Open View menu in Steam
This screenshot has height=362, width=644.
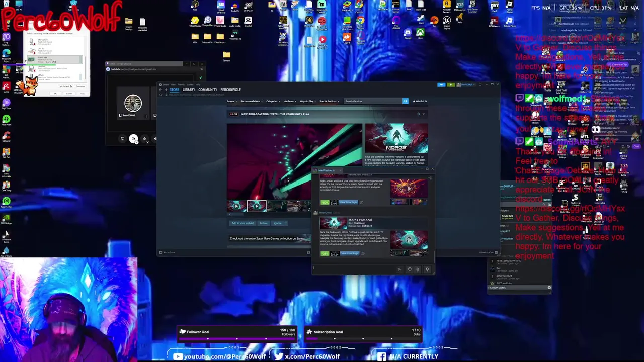(x=173, y=84)
